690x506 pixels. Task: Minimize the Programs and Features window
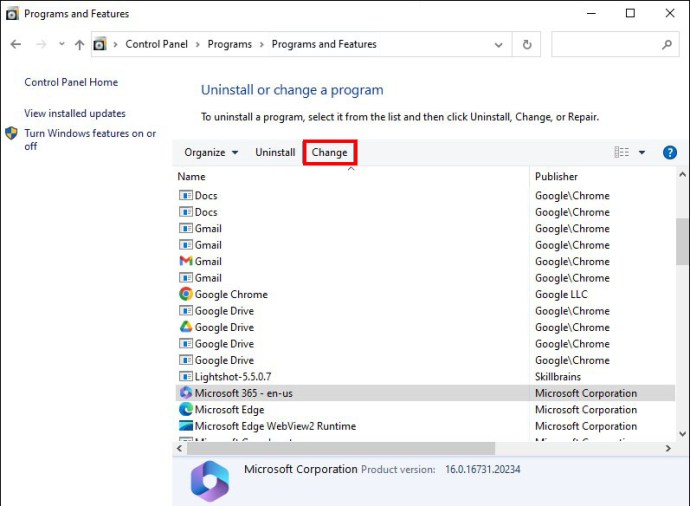591,13
